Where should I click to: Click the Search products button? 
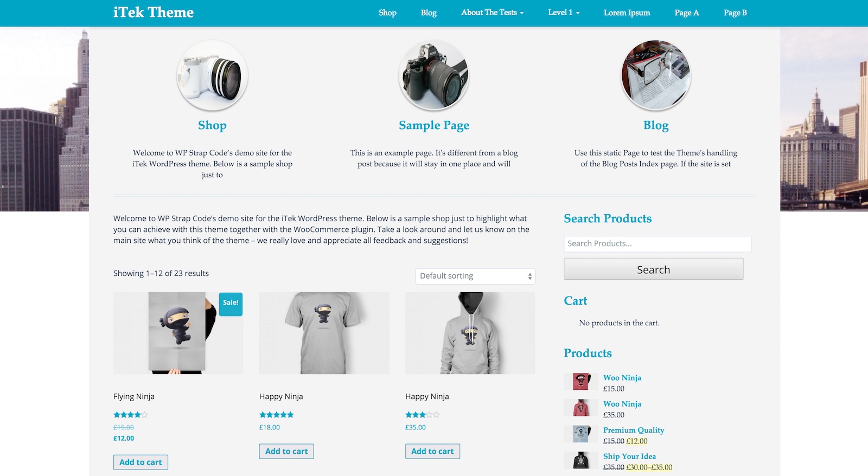653,269
